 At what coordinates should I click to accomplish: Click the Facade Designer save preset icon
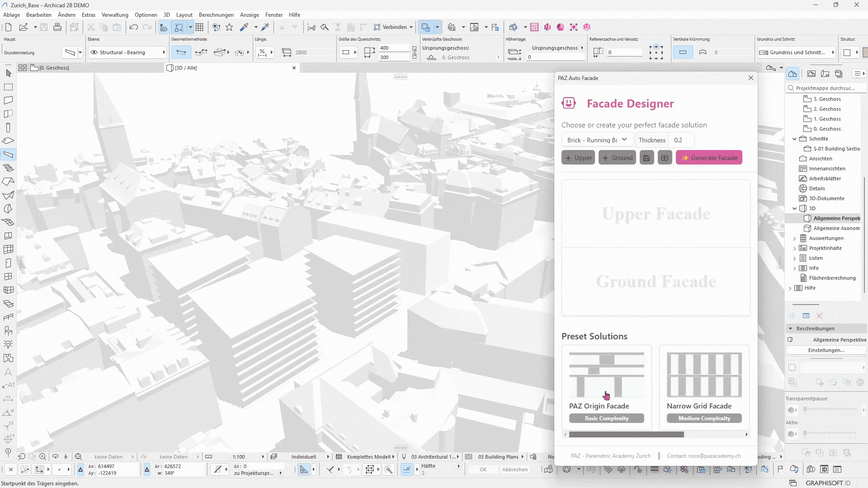pyautogui.click(x=646, y=158)
